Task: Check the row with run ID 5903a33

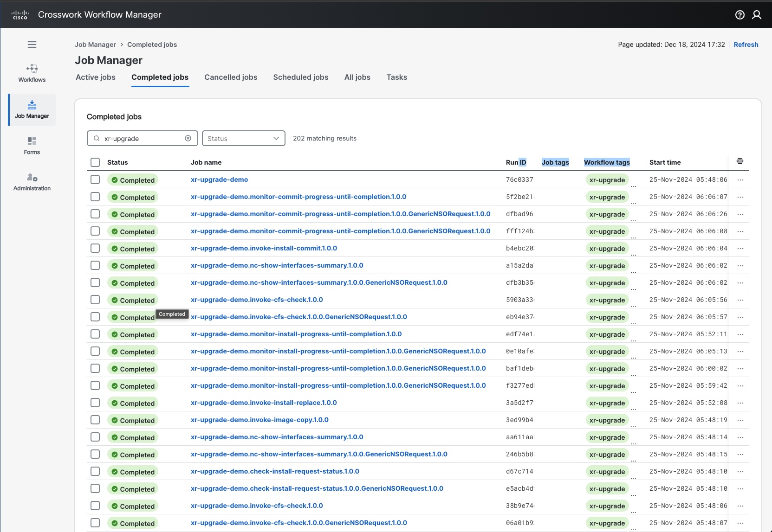Action: (95, 300)
